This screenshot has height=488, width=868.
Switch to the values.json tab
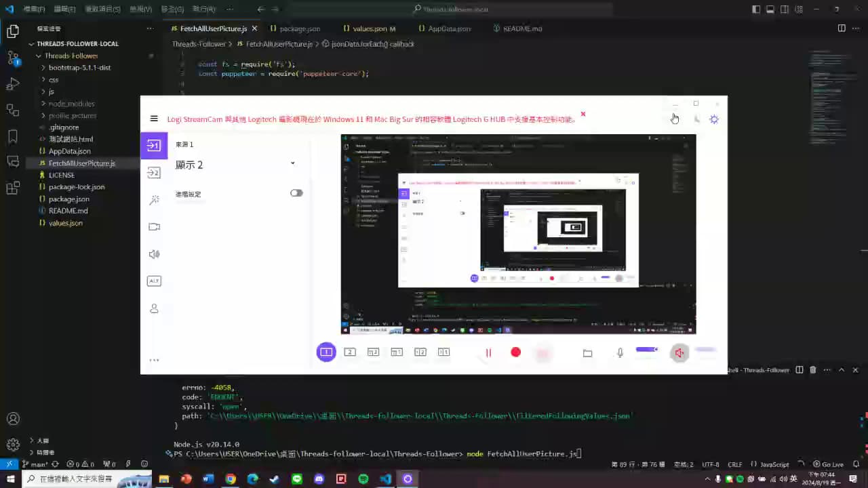click(369, 28)
